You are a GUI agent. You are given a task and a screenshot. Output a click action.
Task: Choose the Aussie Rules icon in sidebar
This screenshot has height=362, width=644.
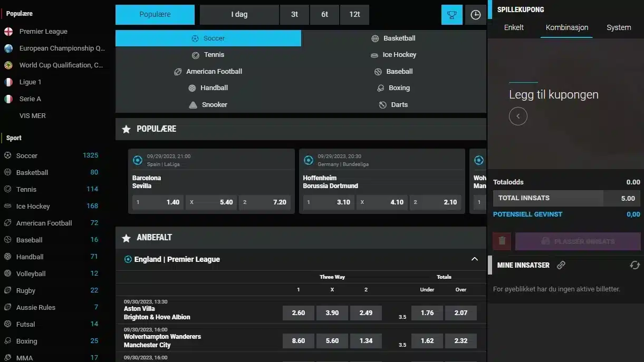pos(7,307)
